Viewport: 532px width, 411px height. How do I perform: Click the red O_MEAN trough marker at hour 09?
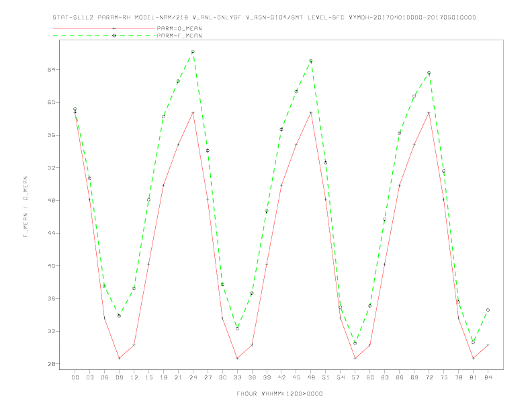(x=119, y=358)
